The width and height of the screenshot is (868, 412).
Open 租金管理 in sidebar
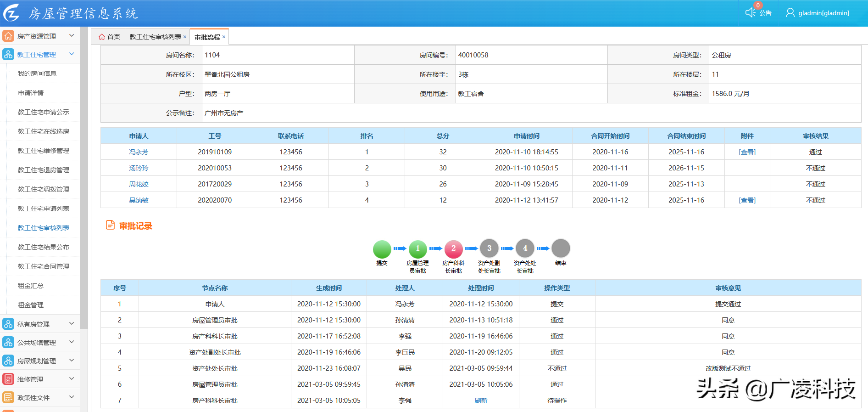[31, 305]
